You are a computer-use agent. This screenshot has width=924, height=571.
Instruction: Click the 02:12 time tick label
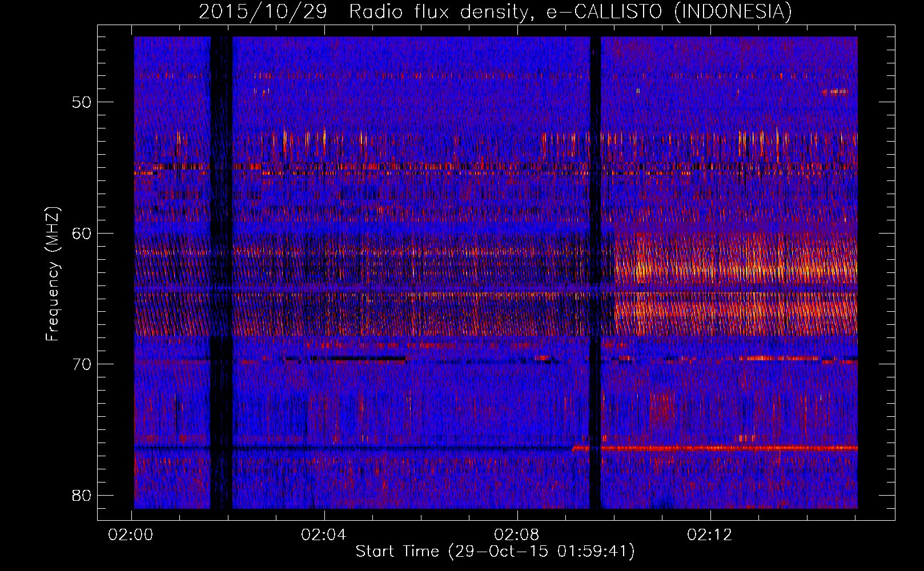[710, 535]
